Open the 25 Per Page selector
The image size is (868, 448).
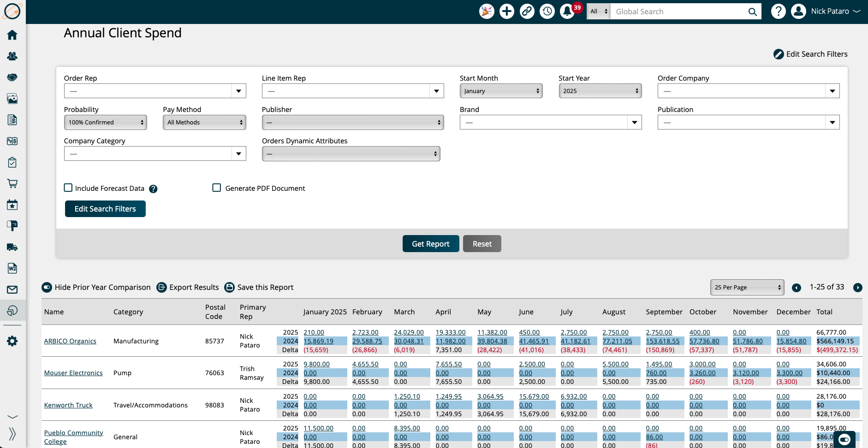(x=747, y=287)
